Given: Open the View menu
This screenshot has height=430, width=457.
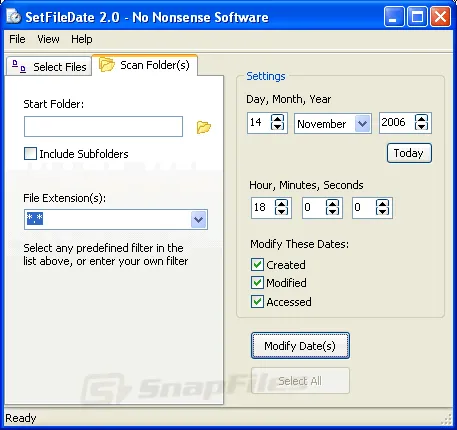Looking at the screenshot, I should tap(48, 39).
